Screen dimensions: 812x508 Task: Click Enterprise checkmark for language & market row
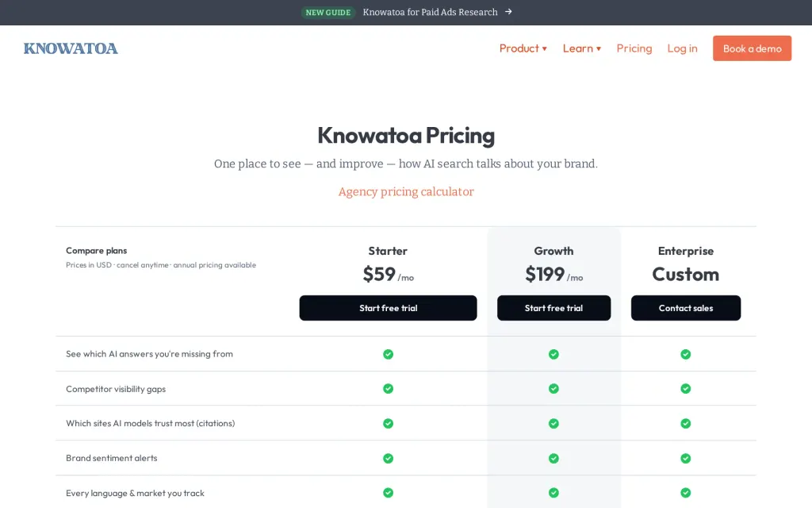point(686,492)
